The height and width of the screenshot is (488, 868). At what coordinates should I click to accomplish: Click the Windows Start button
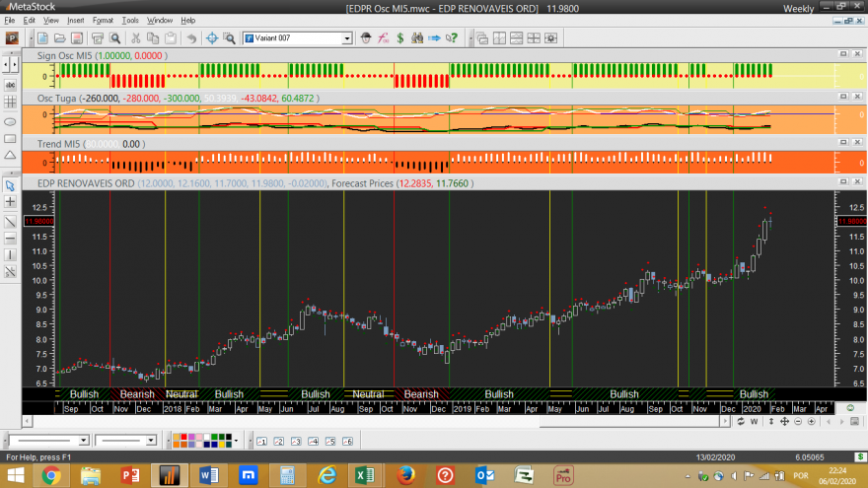(16, 475)
